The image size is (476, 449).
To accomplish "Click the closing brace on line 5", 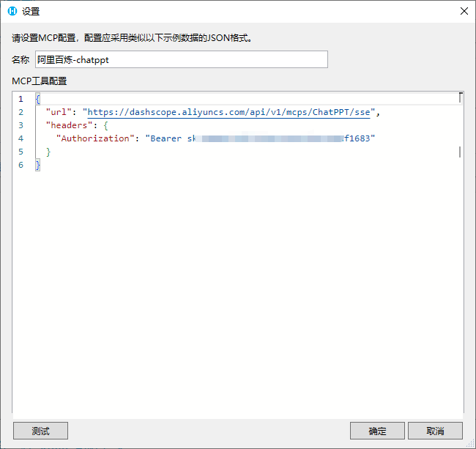I will (48, 152).
